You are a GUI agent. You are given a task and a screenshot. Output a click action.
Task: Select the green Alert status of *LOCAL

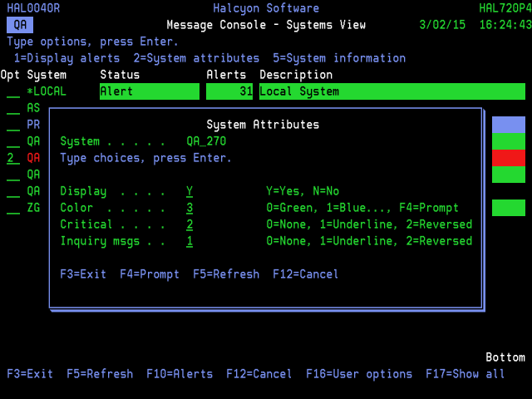tap(149, 91)
